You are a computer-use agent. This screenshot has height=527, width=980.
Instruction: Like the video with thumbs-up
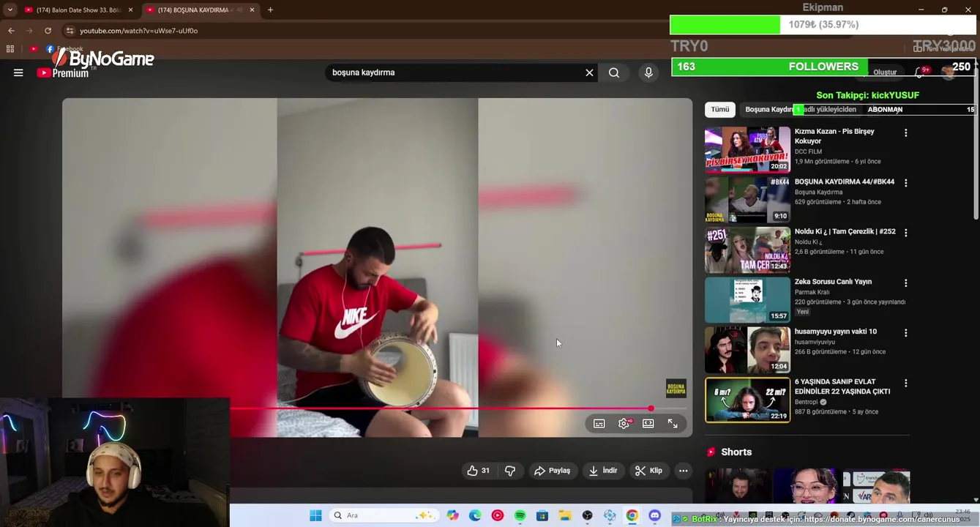479,471
